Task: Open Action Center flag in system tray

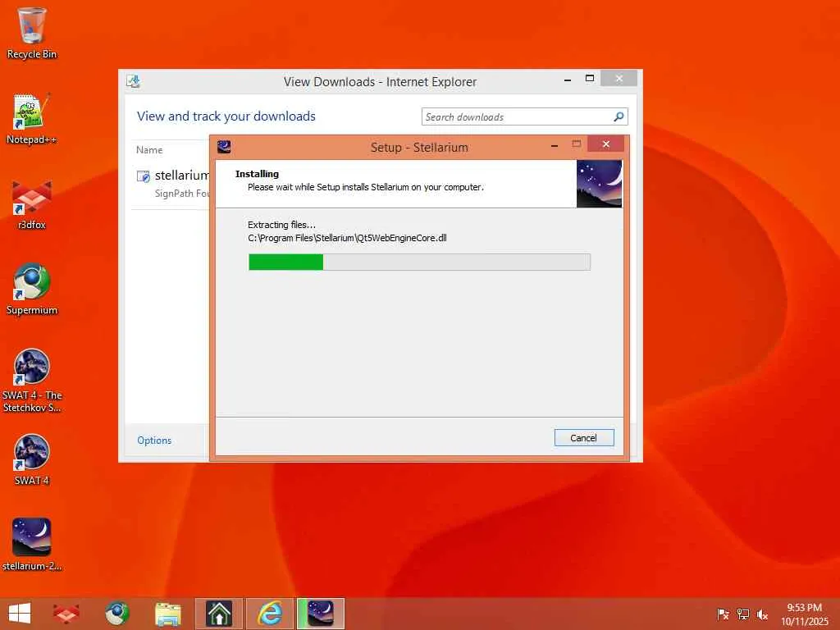Action: [723, 614]
